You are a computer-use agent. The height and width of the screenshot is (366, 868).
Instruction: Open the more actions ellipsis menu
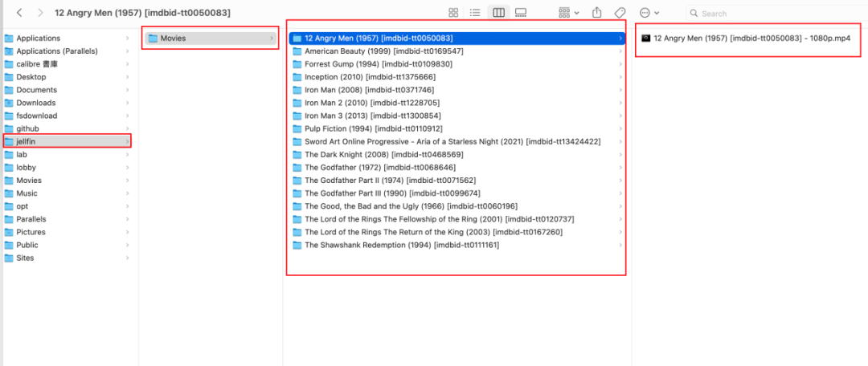(x=649, y=13)
